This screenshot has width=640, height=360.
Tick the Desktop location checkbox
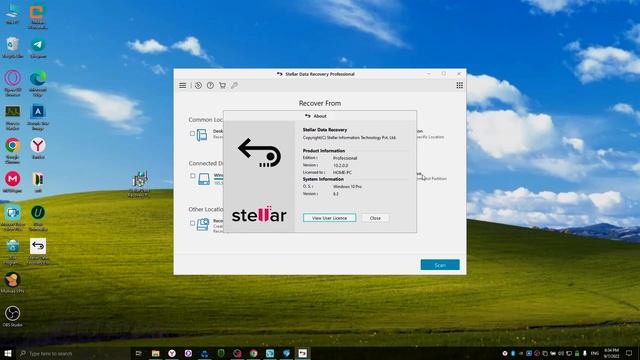click(192, 133)
